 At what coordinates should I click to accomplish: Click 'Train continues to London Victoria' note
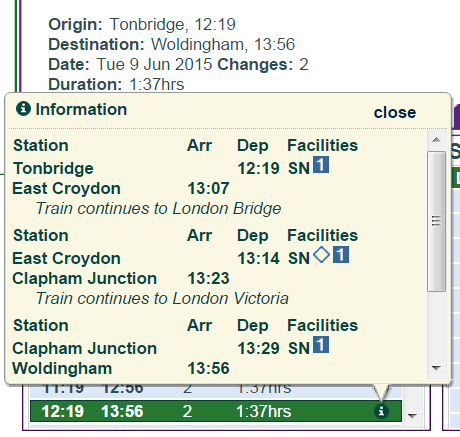(162, 298)
